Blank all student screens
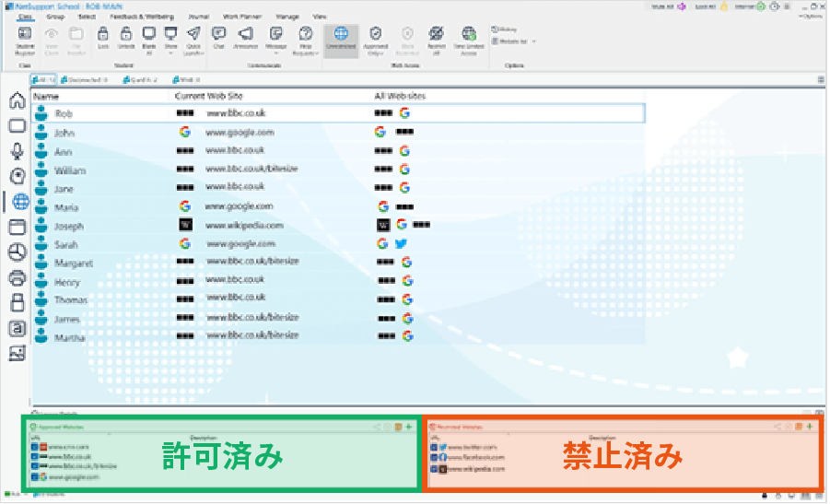The image size is (830, 504). [x=148, y=41]
